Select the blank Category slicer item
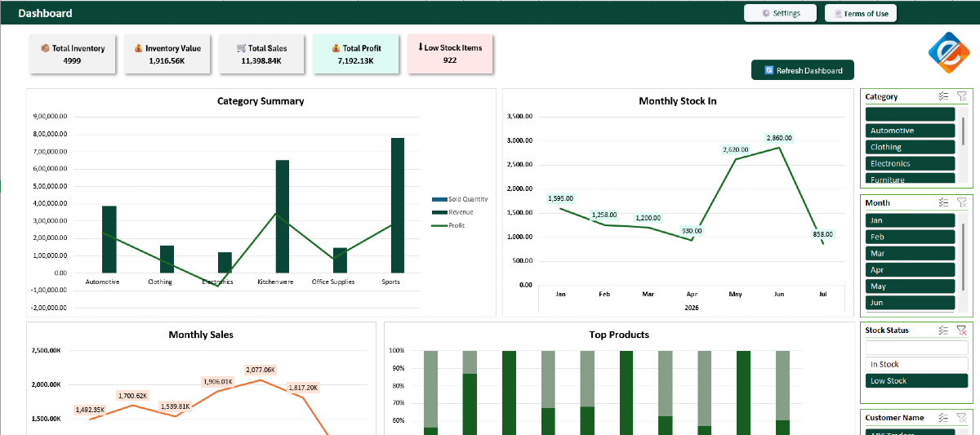Screen dimensions: 980x435 [910, 114]
